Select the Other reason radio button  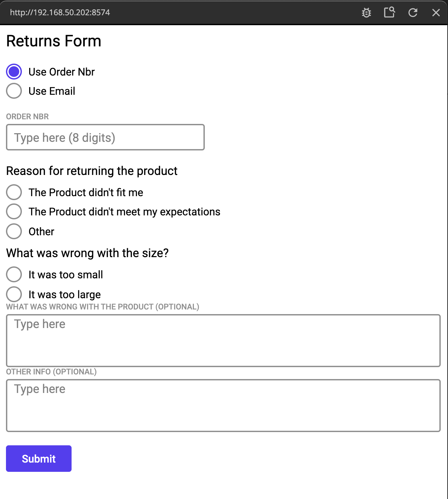14,231
